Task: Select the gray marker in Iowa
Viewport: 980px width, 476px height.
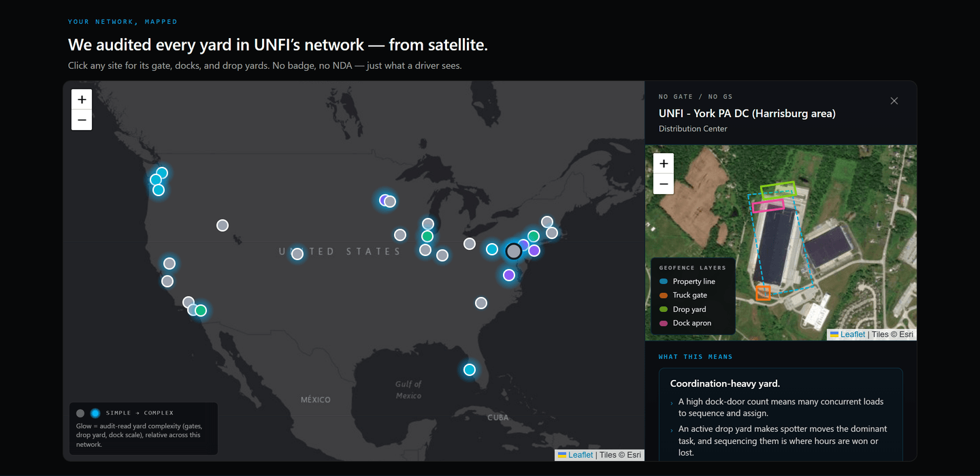Action: [x=400, y=235]
